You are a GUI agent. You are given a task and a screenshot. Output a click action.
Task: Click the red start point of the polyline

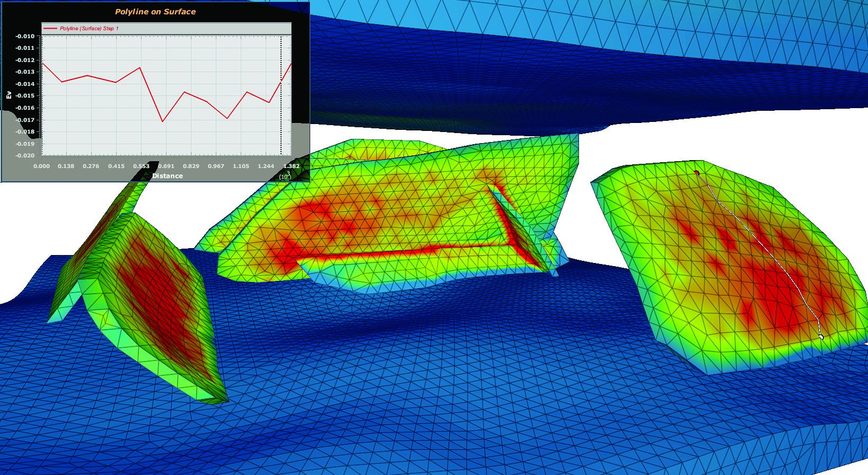pyautogui.click(x=697, y=173)
